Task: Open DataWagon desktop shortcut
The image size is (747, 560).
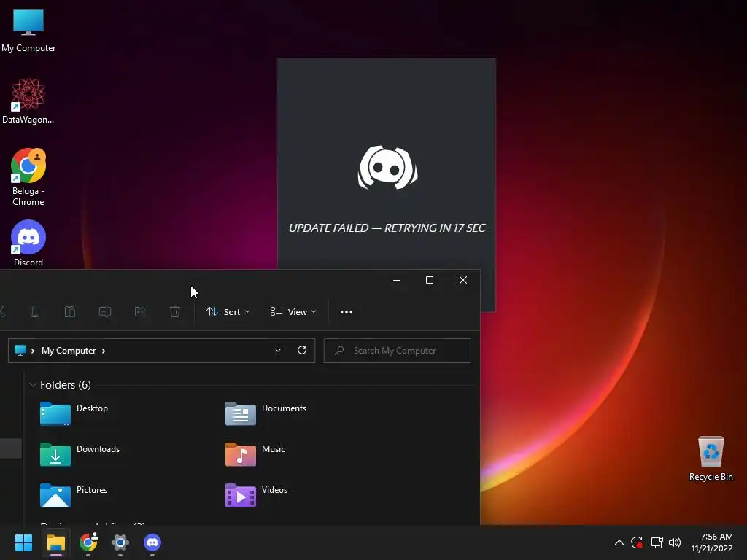Action: pyautogui.click(x=28, y=101)
